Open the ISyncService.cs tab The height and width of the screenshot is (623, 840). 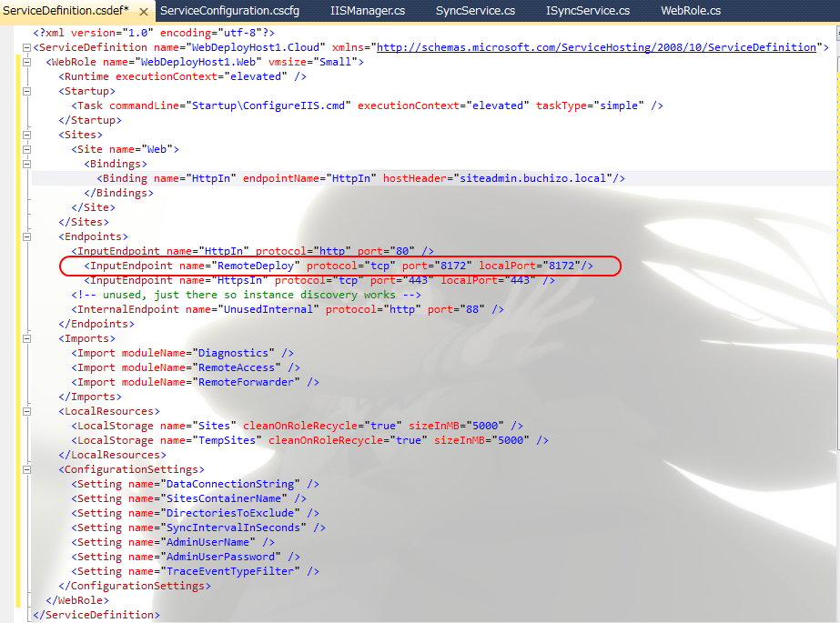pos(587,11)
